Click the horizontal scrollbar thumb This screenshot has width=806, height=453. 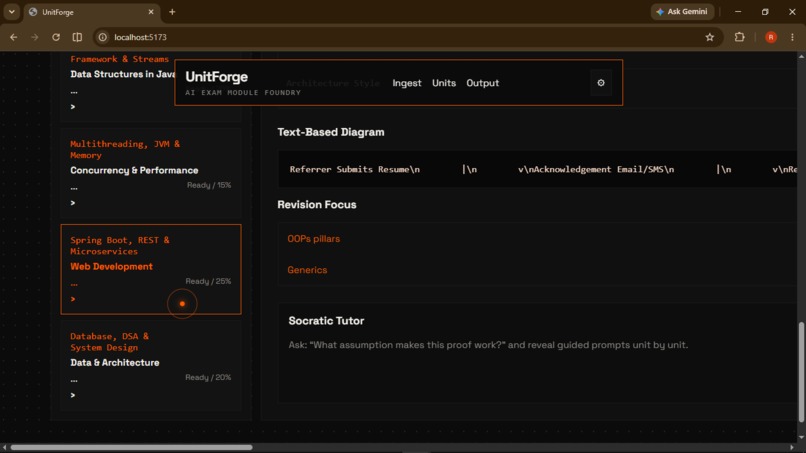click(x=131, y=447)
